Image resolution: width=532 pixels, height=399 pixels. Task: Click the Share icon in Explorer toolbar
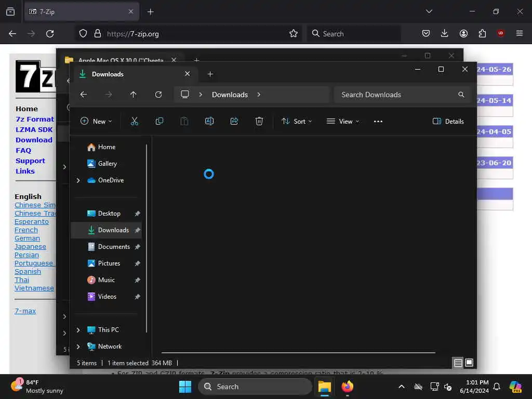[x=234, y=121]
